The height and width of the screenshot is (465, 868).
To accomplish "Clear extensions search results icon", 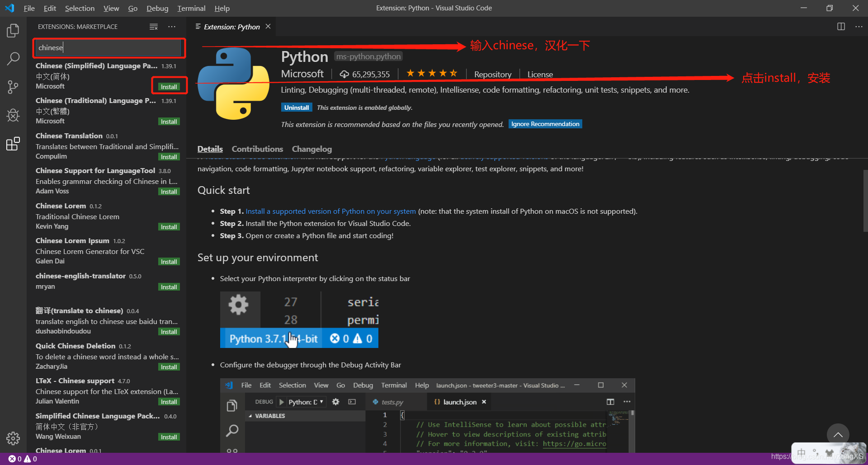I will point(154,27).
